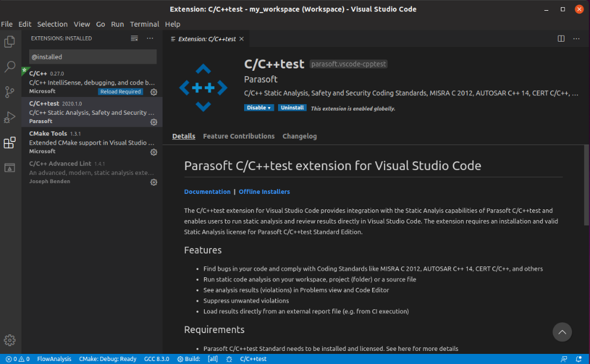Select C/C++ Advanced Lint extension in list

point(92,172)
